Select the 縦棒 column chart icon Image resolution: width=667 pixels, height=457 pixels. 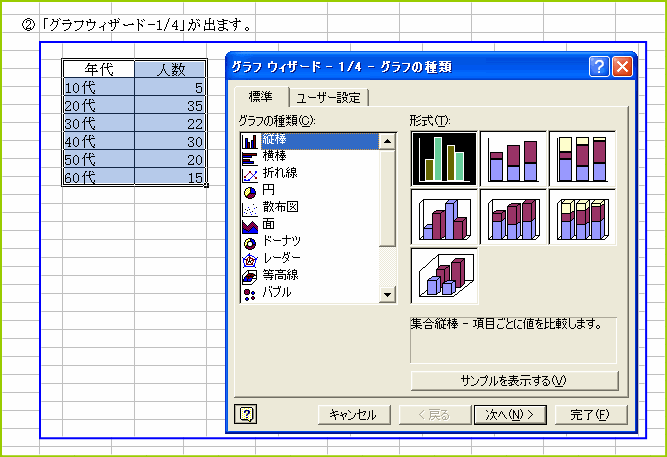[x=250, y=141]
